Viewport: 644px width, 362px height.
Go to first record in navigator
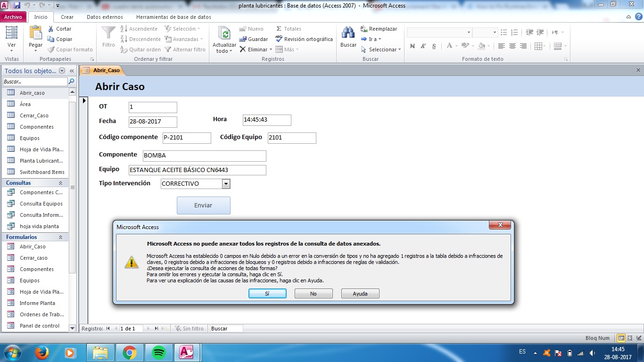tap(108, 329)
